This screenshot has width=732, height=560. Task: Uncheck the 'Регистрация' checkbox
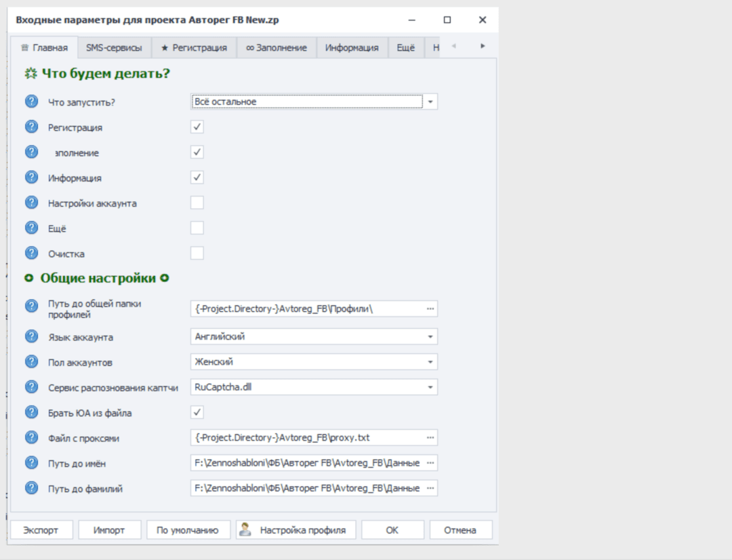click(197, 127)
